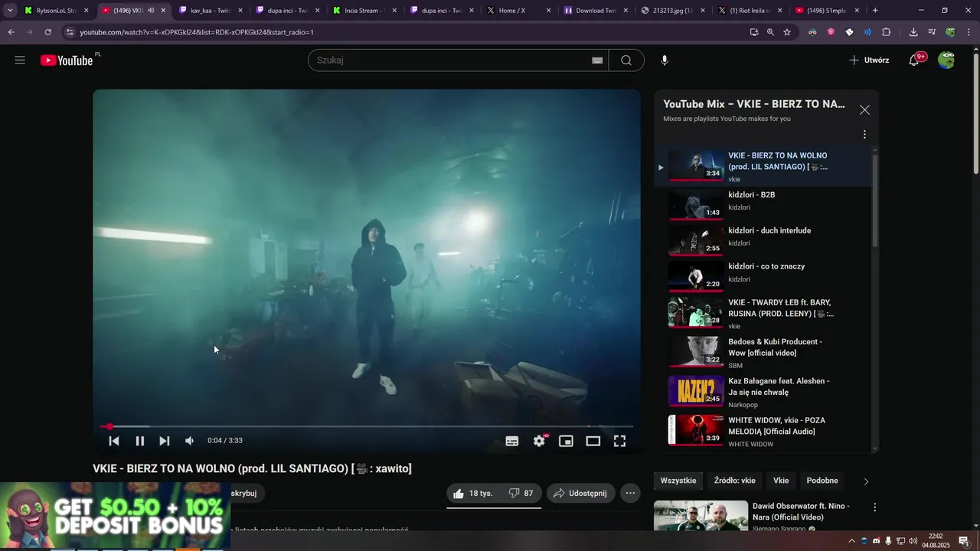Image resolution: width=980 pixels, height=551 pixels.
Task: Select the Vkie filter chip
Action: tap(781, 481)
